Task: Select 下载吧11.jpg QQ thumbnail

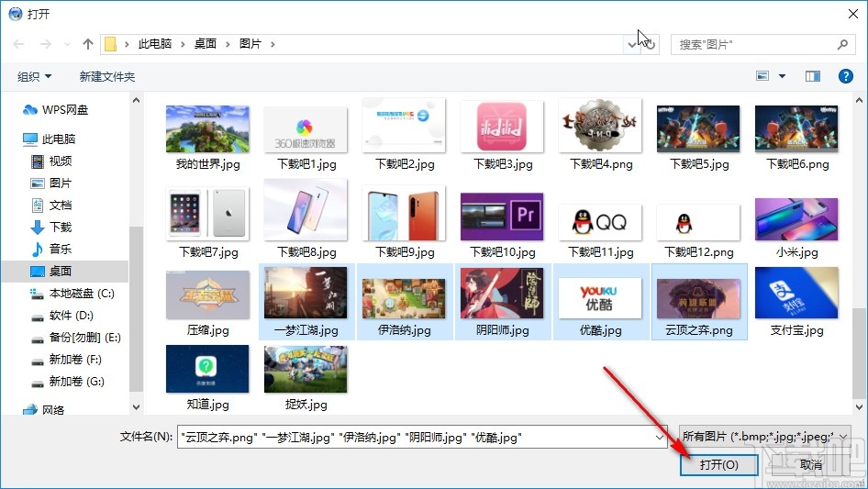Action: pos(601,223)
